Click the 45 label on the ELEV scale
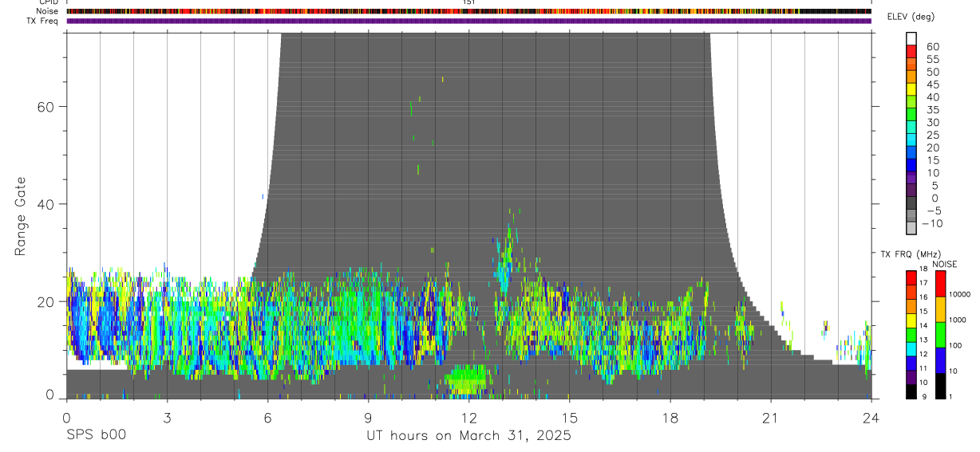Viewport: 980px width, 452px height. click(x=932, y=85)
